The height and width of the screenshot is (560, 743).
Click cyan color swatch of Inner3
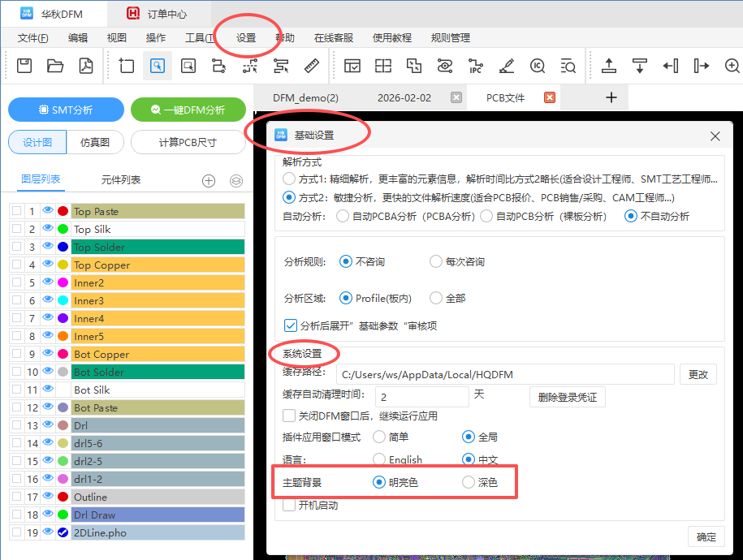point(63,300)
